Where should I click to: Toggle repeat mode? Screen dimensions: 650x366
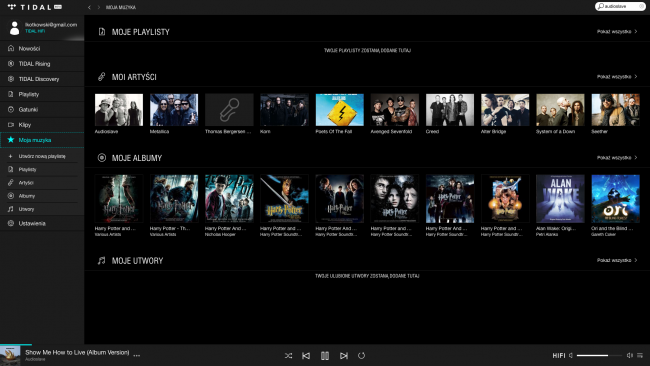(361, 356)
